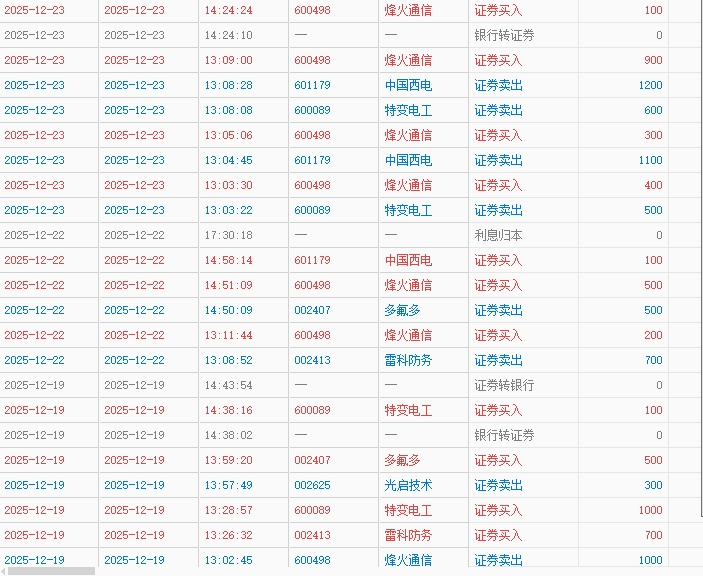
Task: Click 特变电工 in the 13:03:22 row
Action: tap(408, 210)
